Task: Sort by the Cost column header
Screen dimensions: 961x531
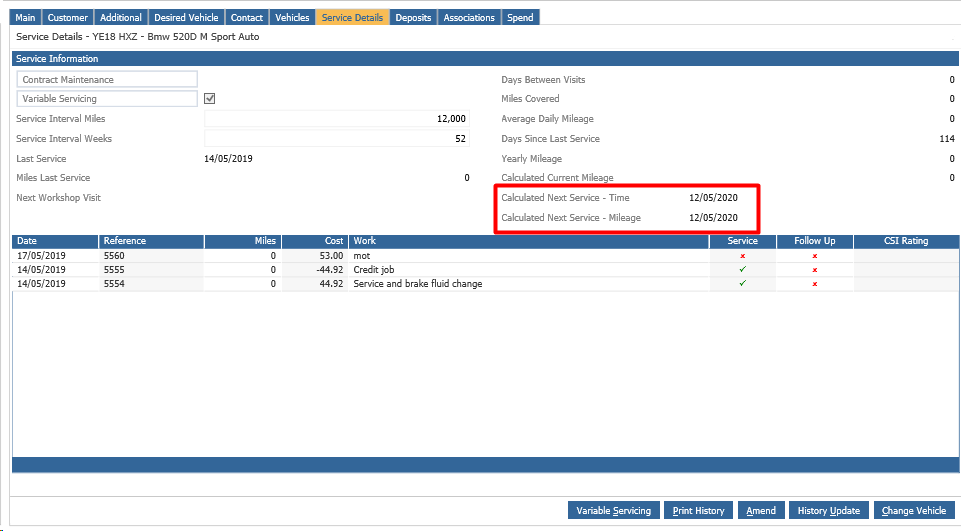Action: coord(315,241)
